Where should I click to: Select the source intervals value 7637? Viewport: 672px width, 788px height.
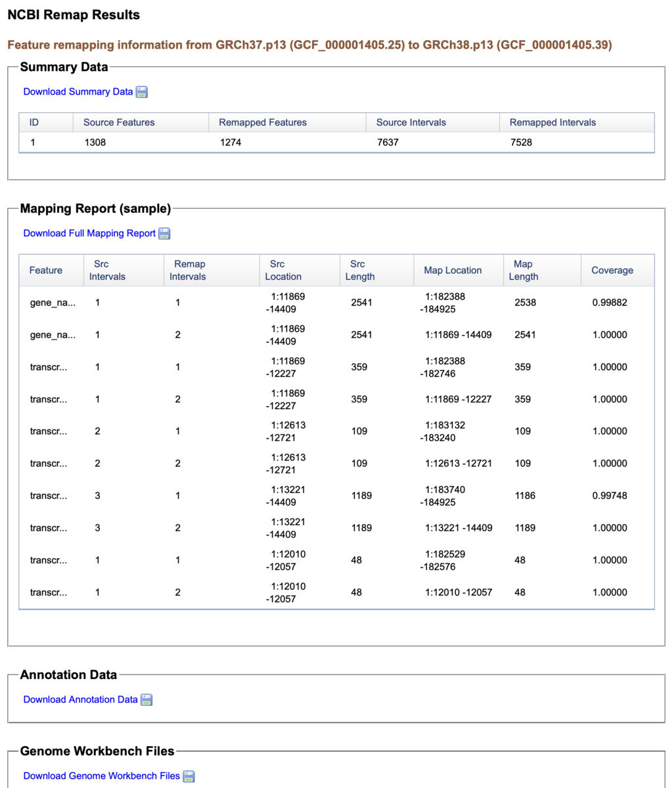pos(388,142)
